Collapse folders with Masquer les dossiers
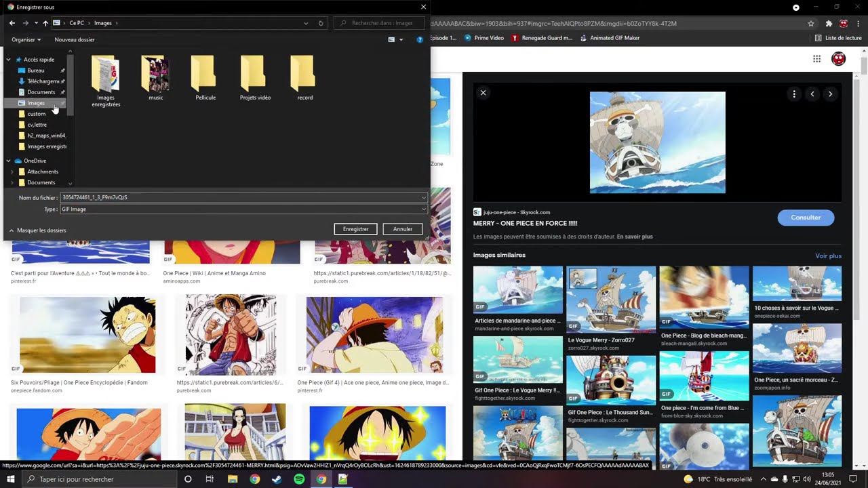 point(38,230)
